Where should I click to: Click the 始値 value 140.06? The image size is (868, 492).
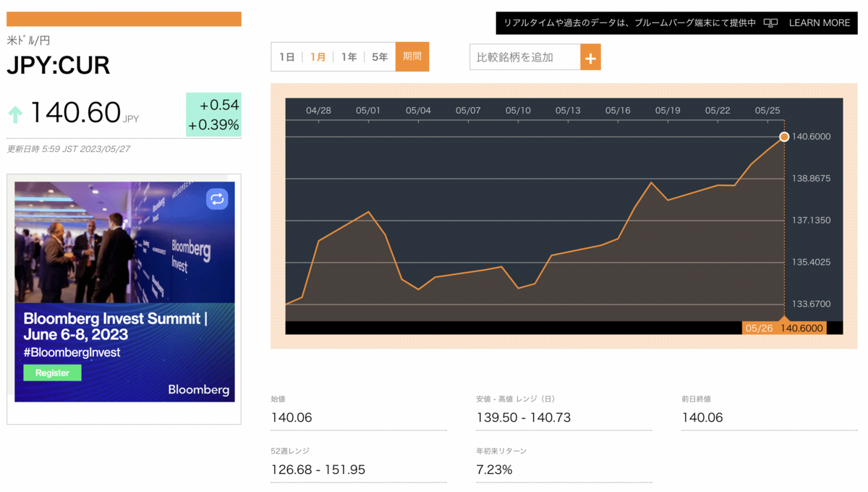tap(292, 417)
